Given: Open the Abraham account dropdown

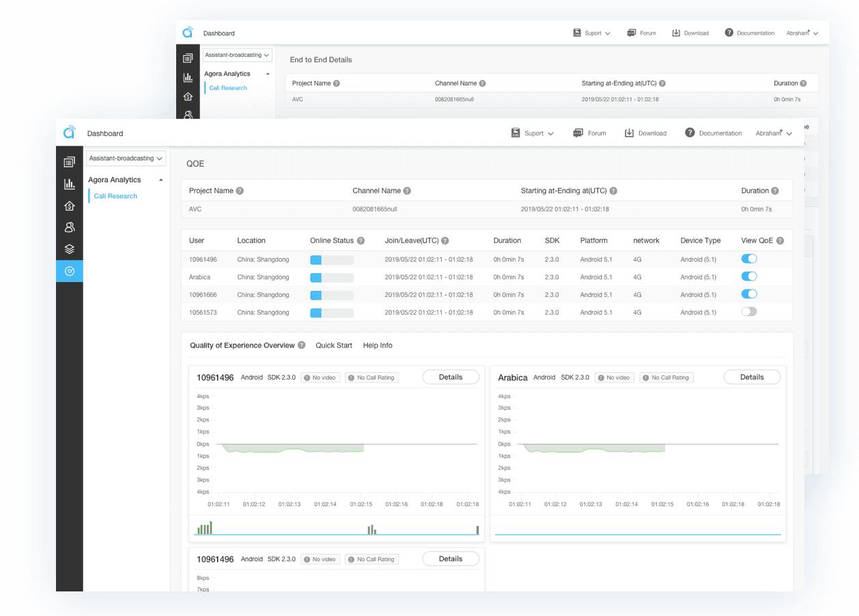Looking at the screenshot, I should tap(774, 133).
